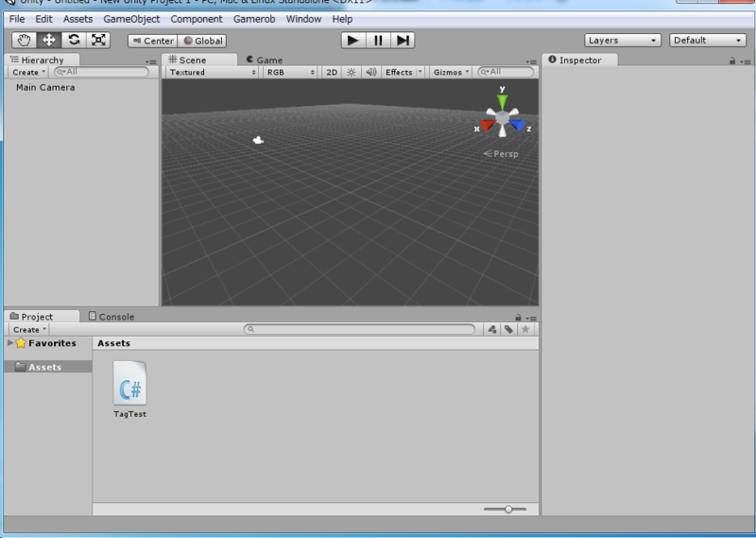Open the File menu

coord(17,19)
